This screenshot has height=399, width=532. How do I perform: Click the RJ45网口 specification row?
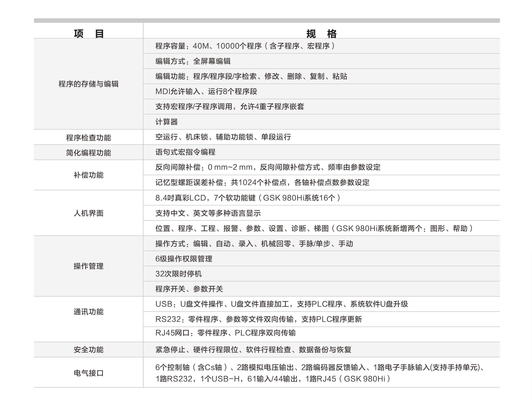[x=225, y=333]
